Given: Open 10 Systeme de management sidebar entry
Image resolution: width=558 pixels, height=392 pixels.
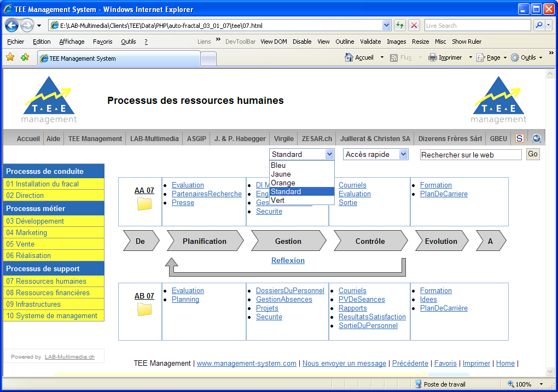Looking at the screenshot, I should point(54,315).
